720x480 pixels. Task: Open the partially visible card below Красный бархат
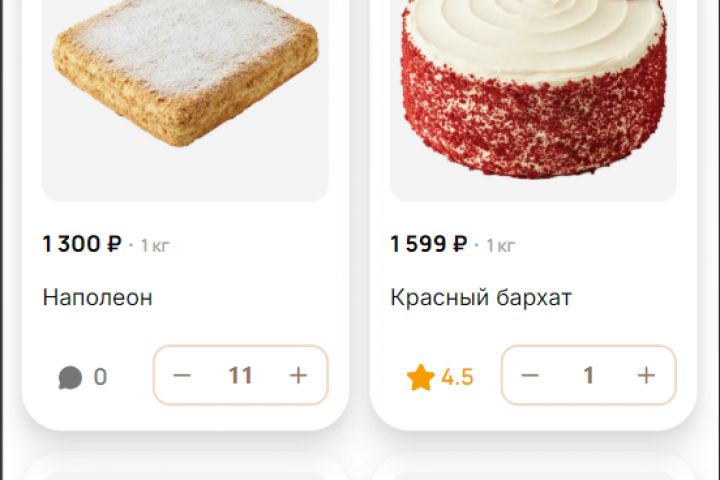coord(533,466)
